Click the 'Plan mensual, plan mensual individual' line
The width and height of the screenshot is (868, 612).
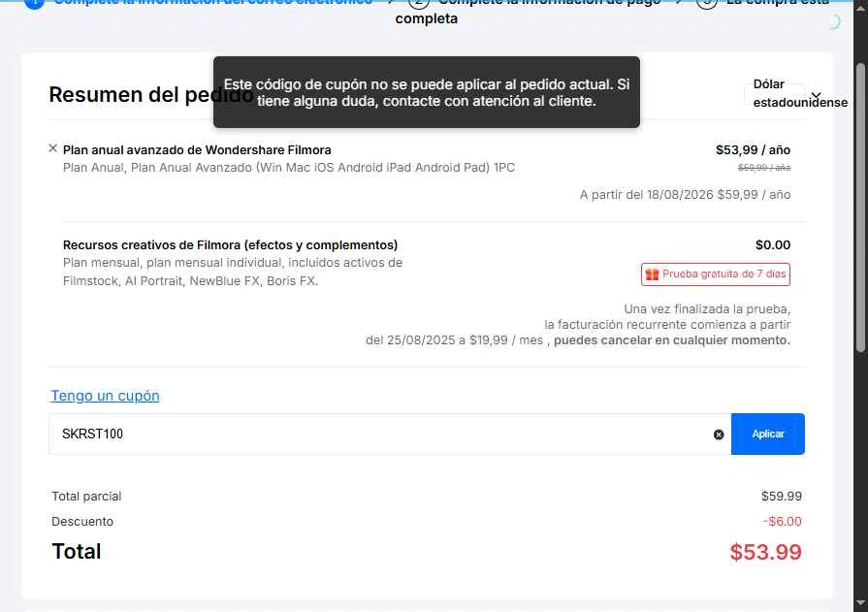coord(233,263)
